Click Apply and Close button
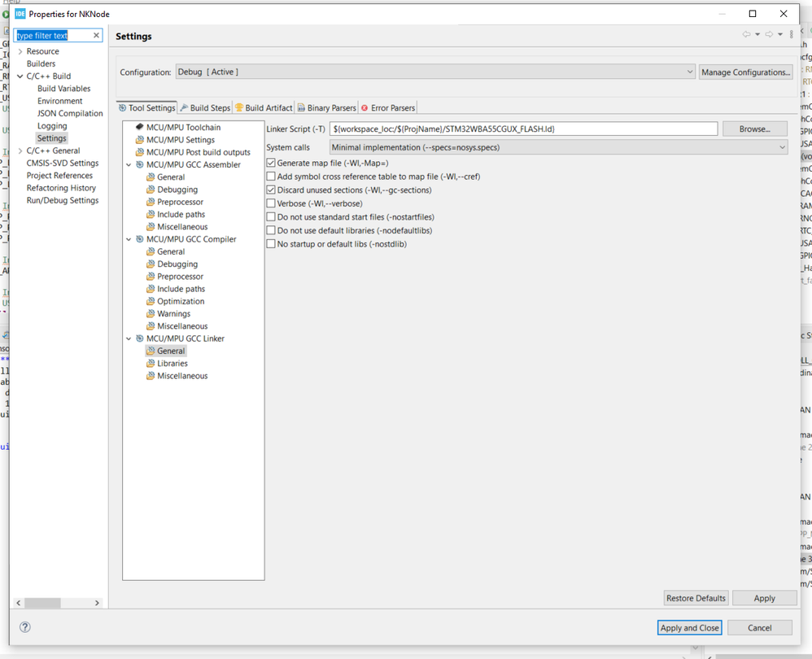Screen dimensions: 812x659 pyautogui.click(x=689, y=627)
